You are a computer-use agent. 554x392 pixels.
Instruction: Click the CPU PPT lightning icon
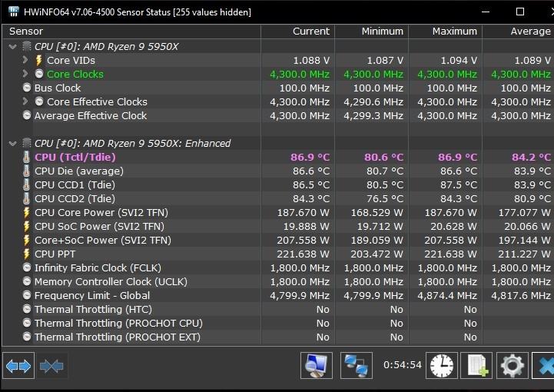[x=26, y=254]
